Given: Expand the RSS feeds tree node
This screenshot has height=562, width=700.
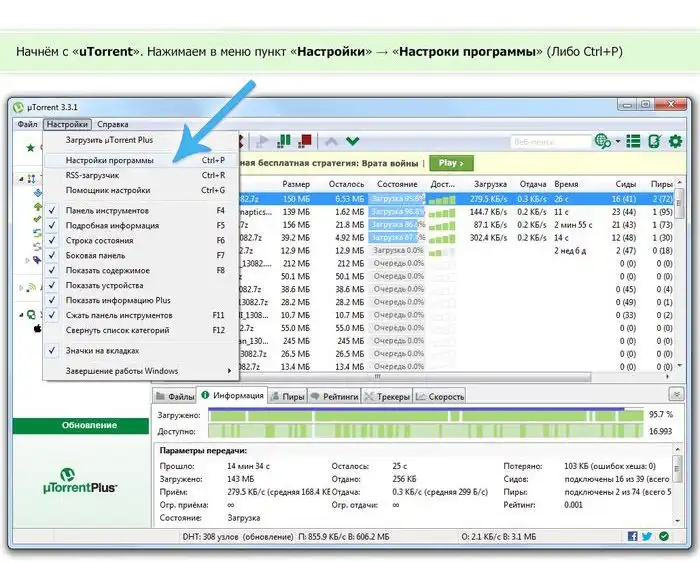Looking at the screenshot, I should coord(21,288).
